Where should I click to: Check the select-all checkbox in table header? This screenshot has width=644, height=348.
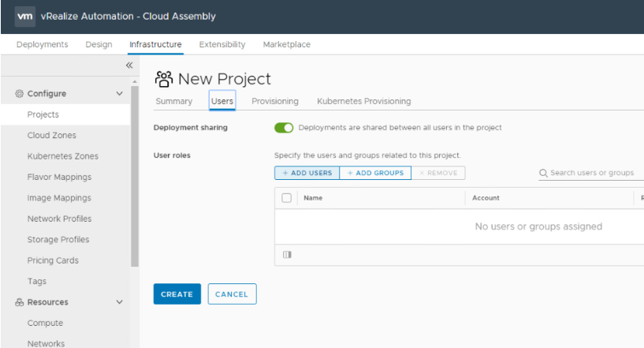[287, 198]
